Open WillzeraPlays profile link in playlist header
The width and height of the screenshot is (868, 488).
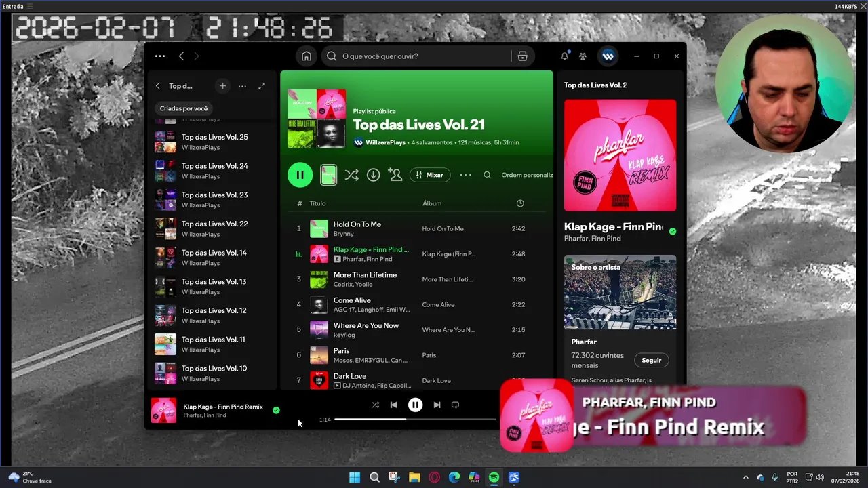click(385, 142)
